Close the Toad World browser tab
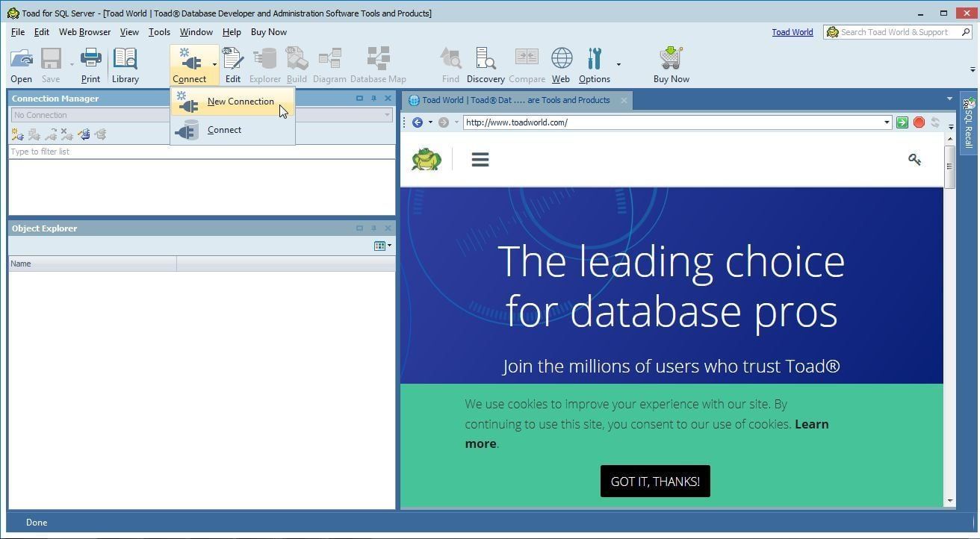 pos(624,100)
